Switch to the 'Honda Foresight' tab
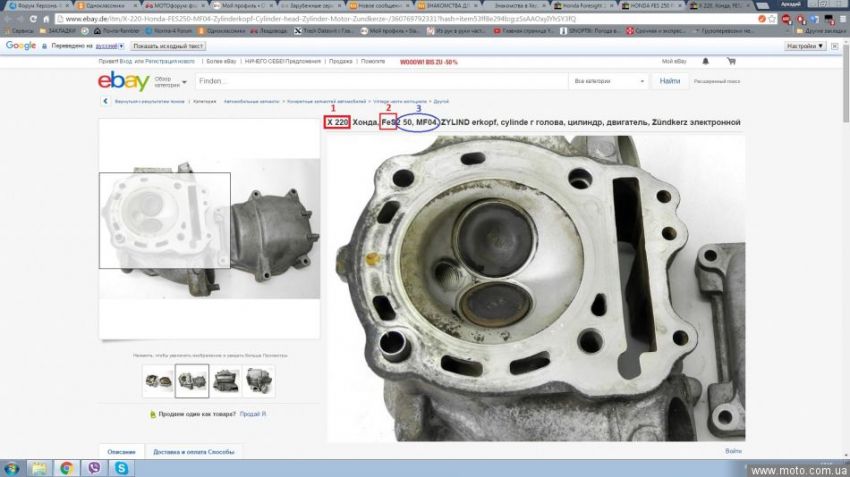The height and width of the screenshot is (477, 850). pos(583,5)
